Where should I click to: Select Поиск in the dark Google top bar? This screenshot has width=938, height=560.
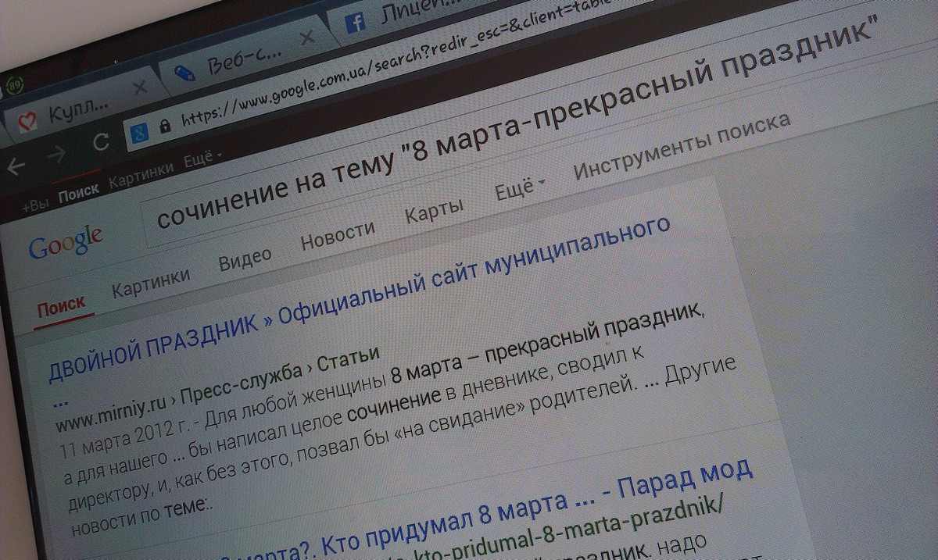click(x=78, y=191)
